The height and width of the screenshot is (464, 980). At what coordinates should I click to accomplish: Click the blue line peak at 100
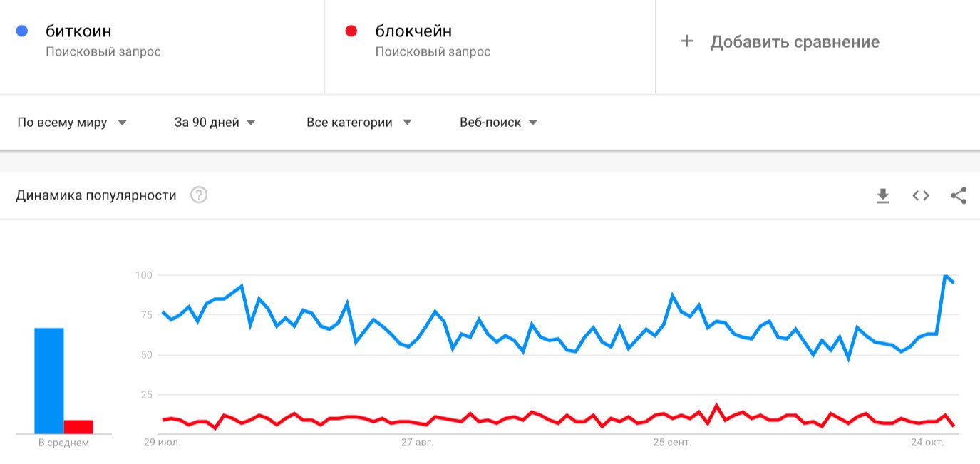[946, 276]
